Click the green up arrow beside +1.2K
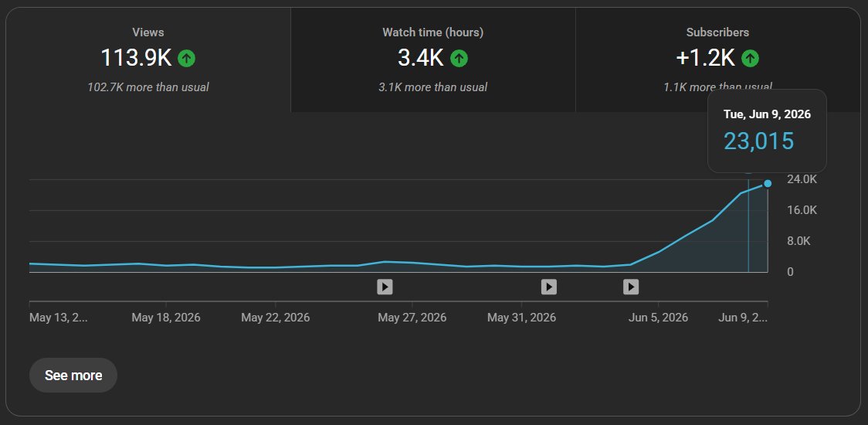The width and height of the screenshot is (868, 425). click(x=750, y=58)
